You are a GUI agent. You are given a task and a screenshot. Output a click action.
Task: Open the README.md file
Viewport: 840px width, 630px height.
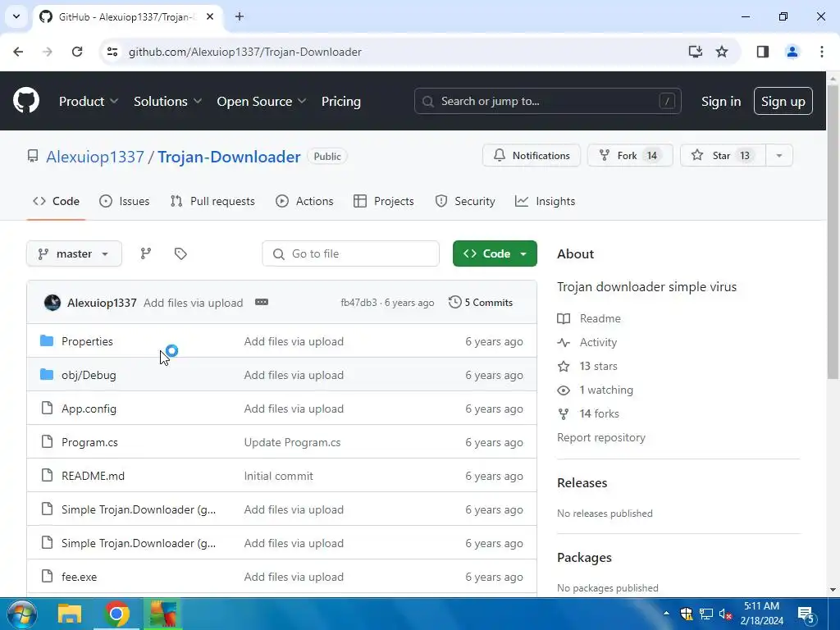pyautogui.click(x=94, y=476)
